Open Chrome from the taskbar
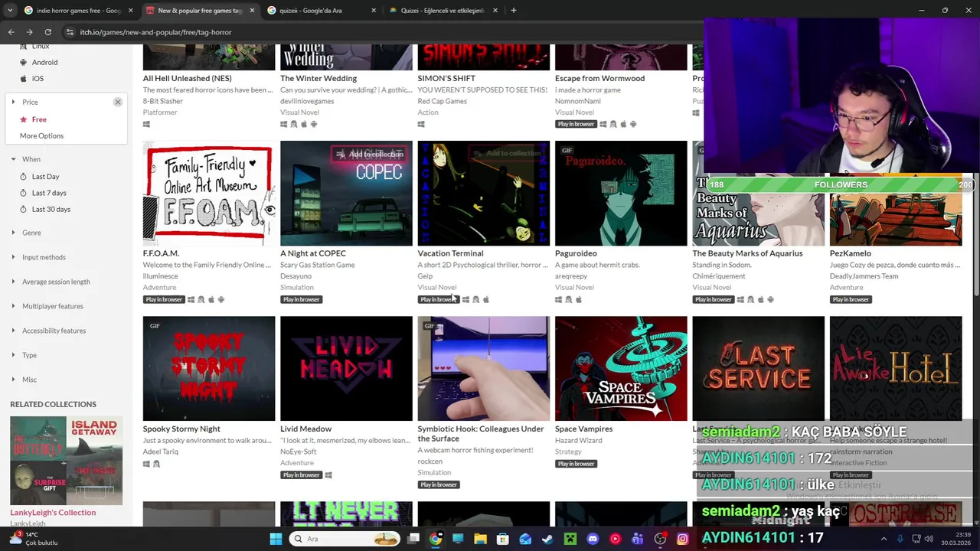This screenshot has width=980, height=551. pos(436,539)
